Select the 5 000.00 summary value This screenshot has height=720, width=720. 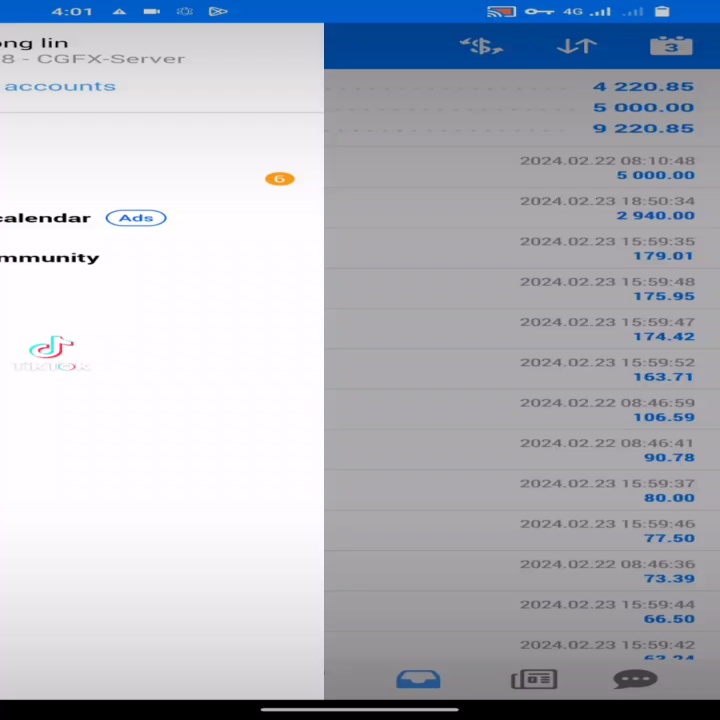643,107
